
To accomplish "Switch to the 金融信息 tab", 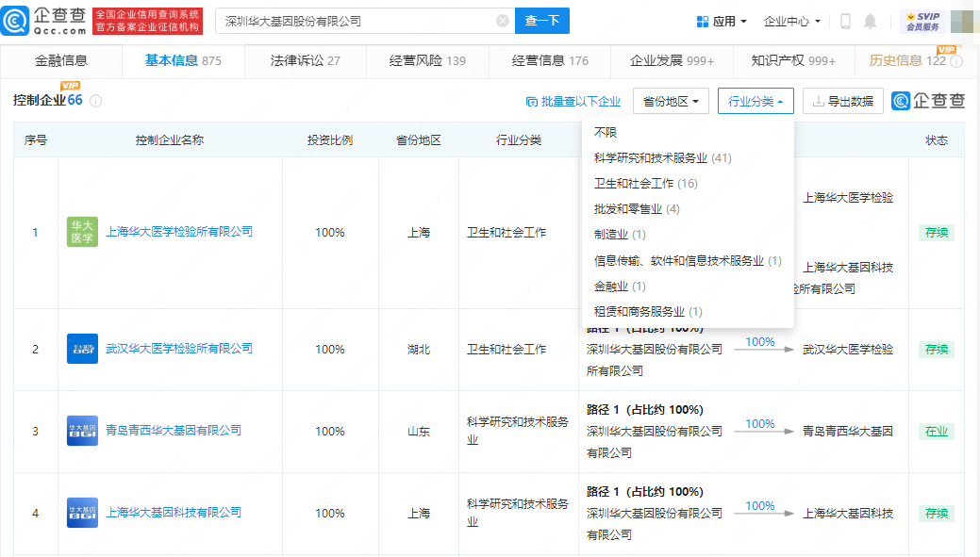I will click(x=61, y=60).
